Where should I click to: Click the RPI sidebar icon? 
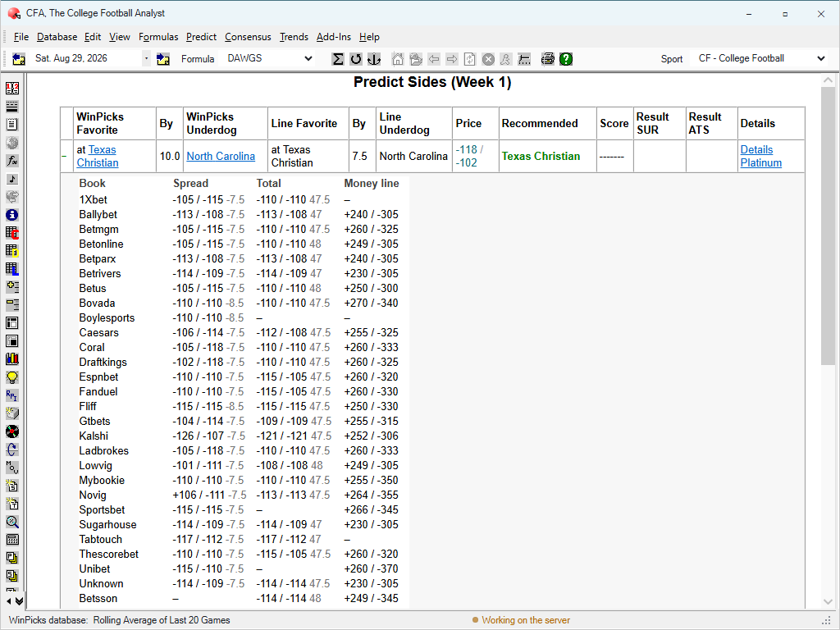[x=11, y=395]
